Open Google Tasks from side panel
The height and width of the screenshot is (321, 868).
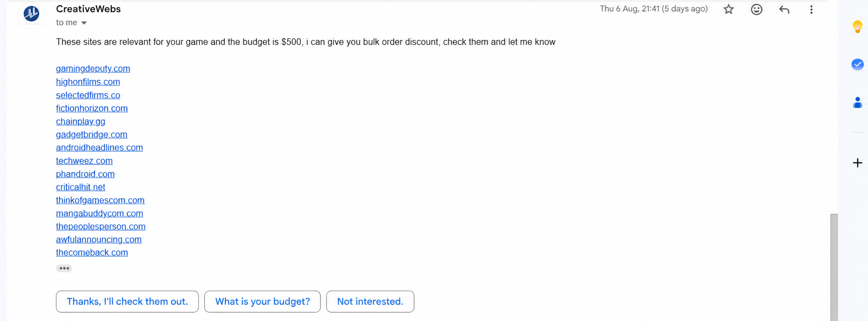pos(857,64)
